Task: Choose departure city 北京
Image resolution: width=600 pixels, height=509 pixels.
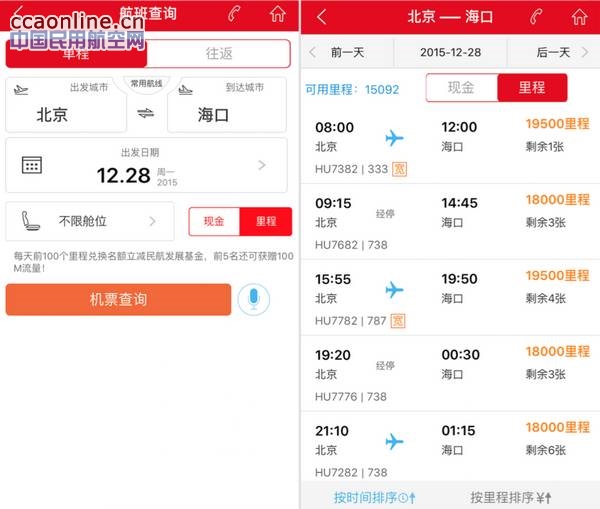Action: (66, 105)
